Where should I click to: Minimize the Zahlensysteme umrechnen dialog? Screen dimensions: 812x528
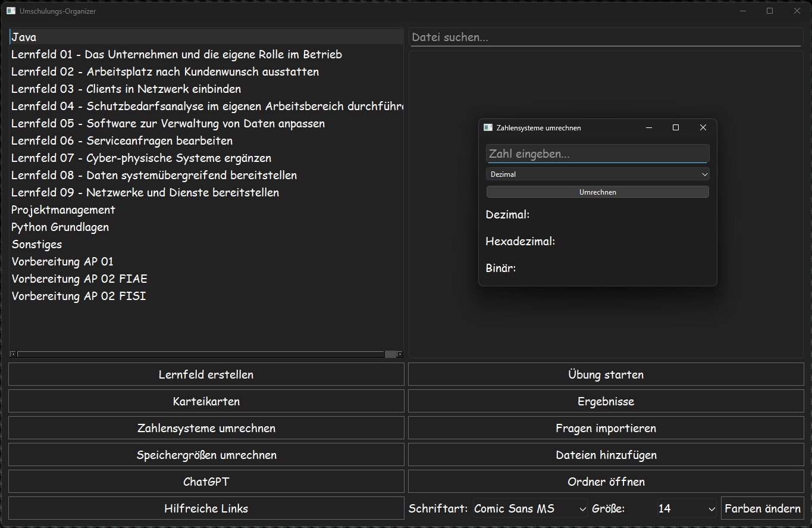tap(649, 127)
